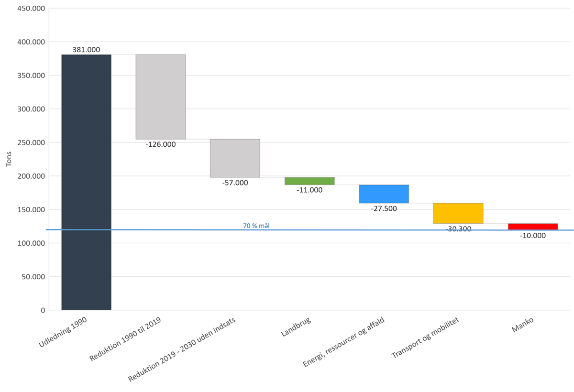The height and width of the screenshot is (392, 574).
Task: Select the -11.000 data label
Action: coord(309,190)
